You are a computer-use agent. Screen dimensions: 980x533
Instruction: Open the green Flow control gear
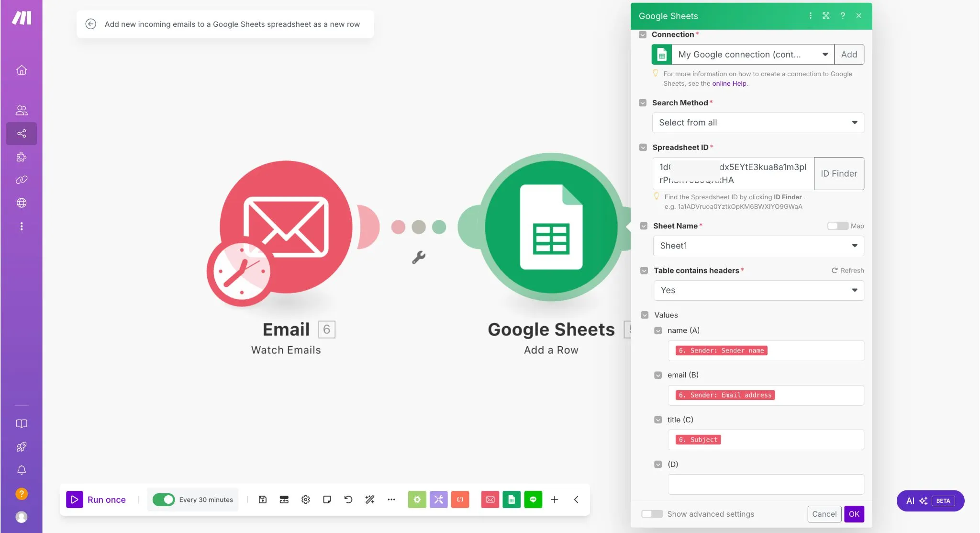coord(417,499)
